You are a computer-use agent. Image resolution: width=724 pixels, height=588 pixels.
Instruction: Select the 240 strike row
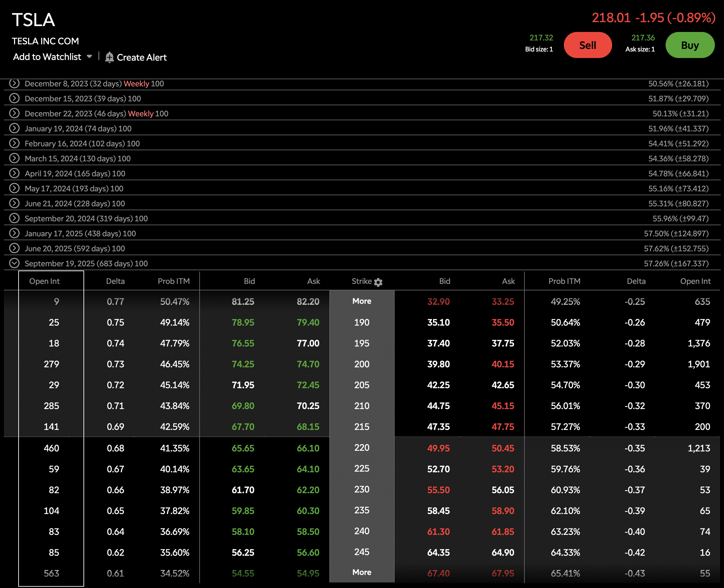tap(362, 531)
